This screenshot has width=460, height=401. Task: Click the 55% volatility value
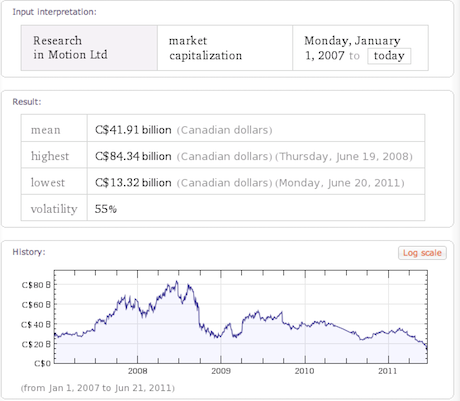(106, 209)
